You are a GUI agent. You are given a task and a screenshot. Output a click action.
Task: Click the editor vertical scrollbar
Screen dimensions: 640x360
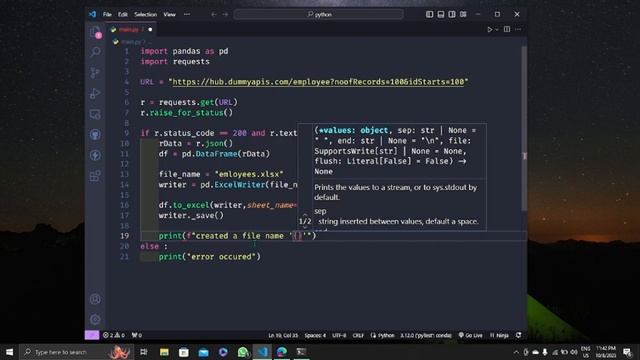click(x=524, y=129)
